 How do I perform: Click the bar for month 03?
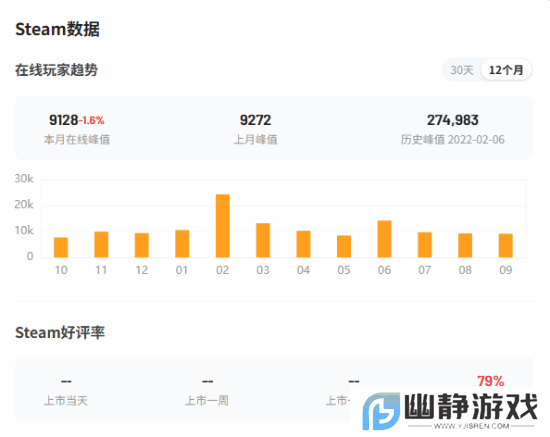(263, 241)
